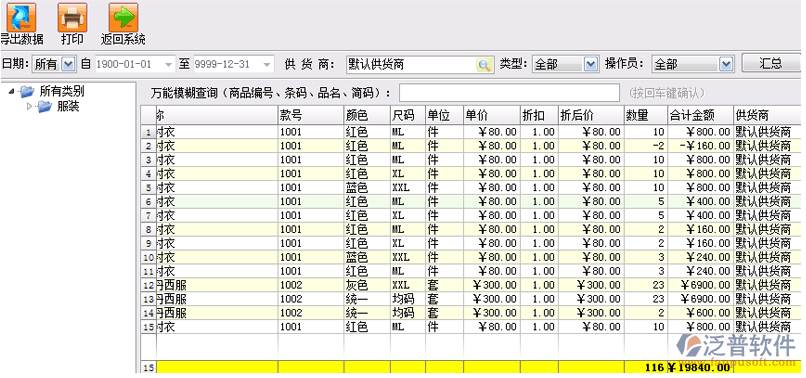Click the 所有类别 folder icon

tap(26, 92)
